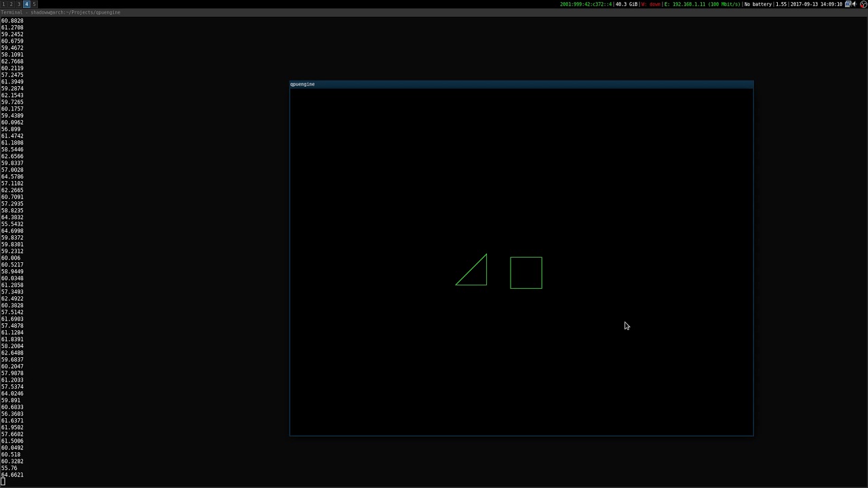
Task: Switch to workspace 3
Action: click(19, 4)
